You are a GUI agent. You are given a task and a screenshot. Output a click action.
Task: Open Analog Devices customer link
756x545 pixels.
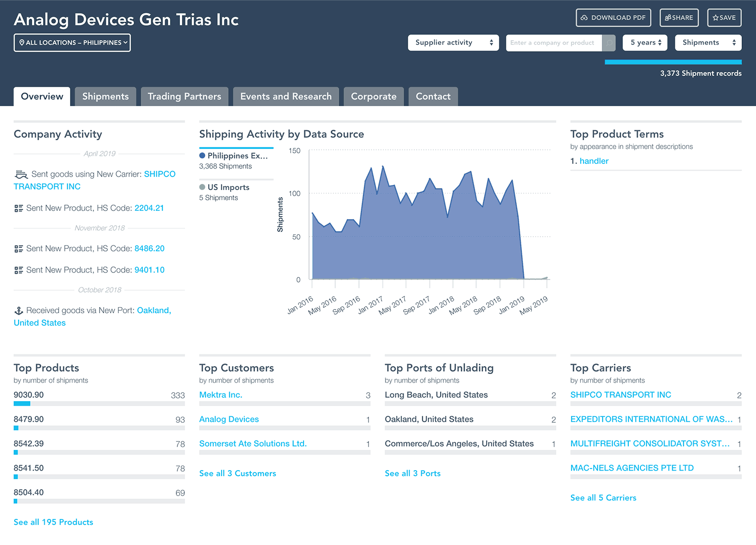point(229,419)
